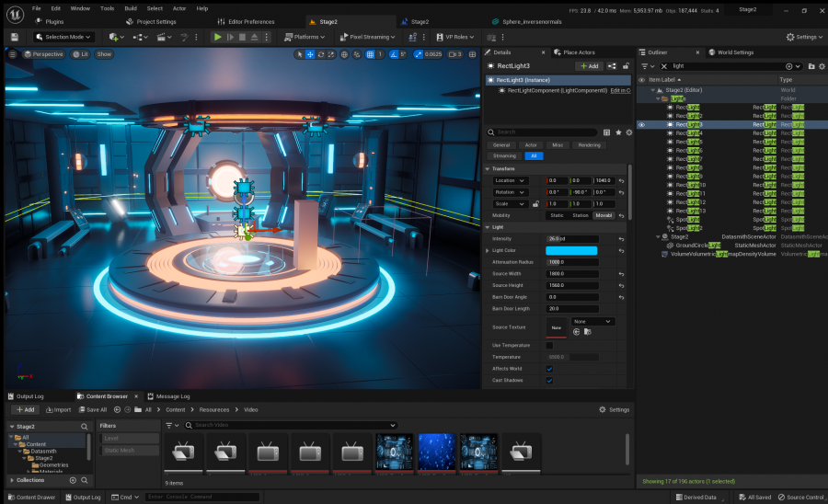Open the Platforms dropdown menu
828x504 pixels.
click(x=305, y=37)
